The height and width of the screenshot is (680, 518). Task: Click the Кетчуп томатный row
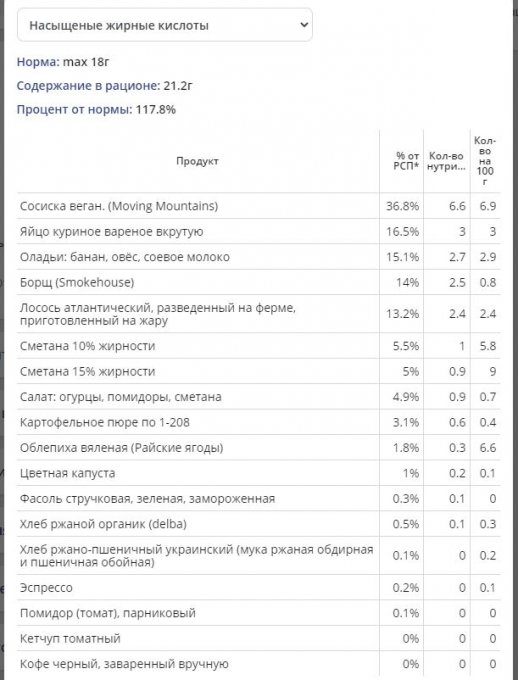tap(259, 639)
